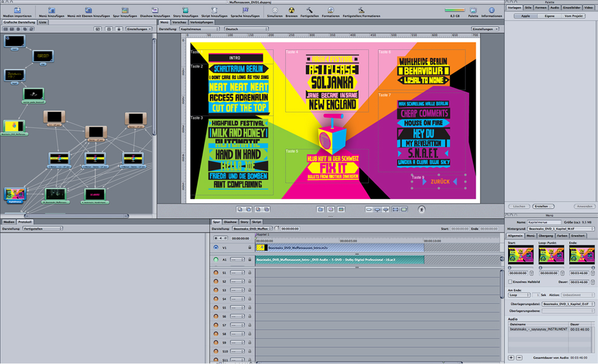
Task: Add audio file with plus button
Action: [511, 358]
